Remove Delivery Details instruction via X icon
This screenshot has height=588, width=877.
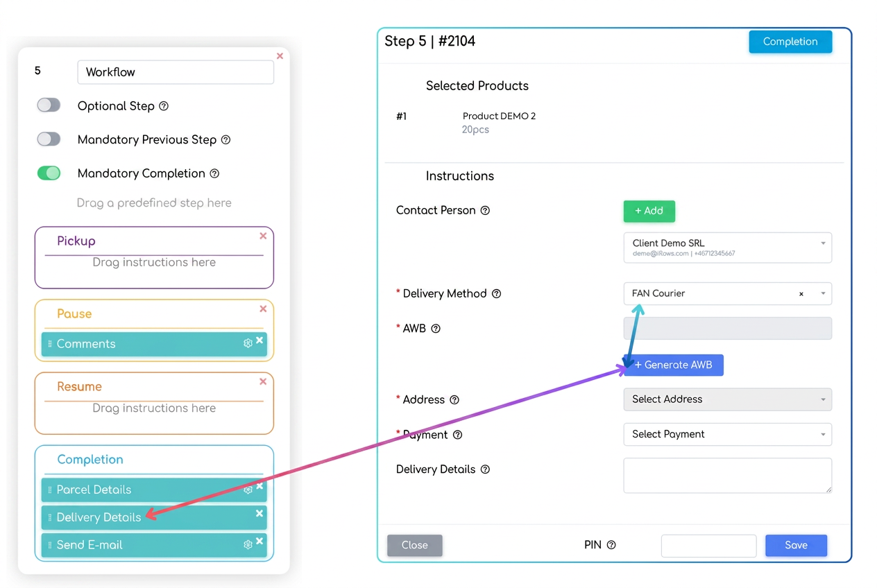(259, 513)
